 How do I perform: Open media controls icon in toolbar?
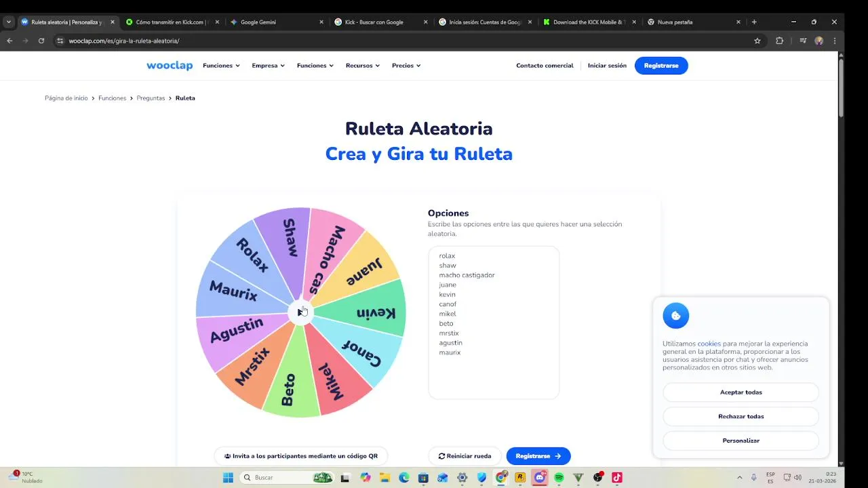803,41
